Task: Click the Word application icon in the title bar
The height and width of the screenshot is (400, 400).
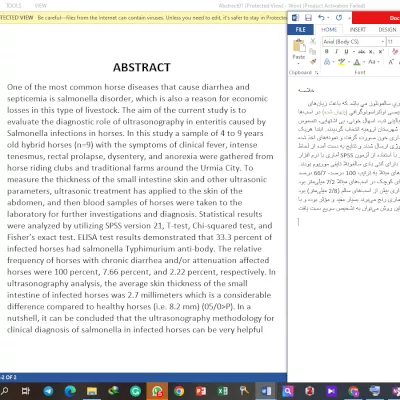Action: [295, 18]
